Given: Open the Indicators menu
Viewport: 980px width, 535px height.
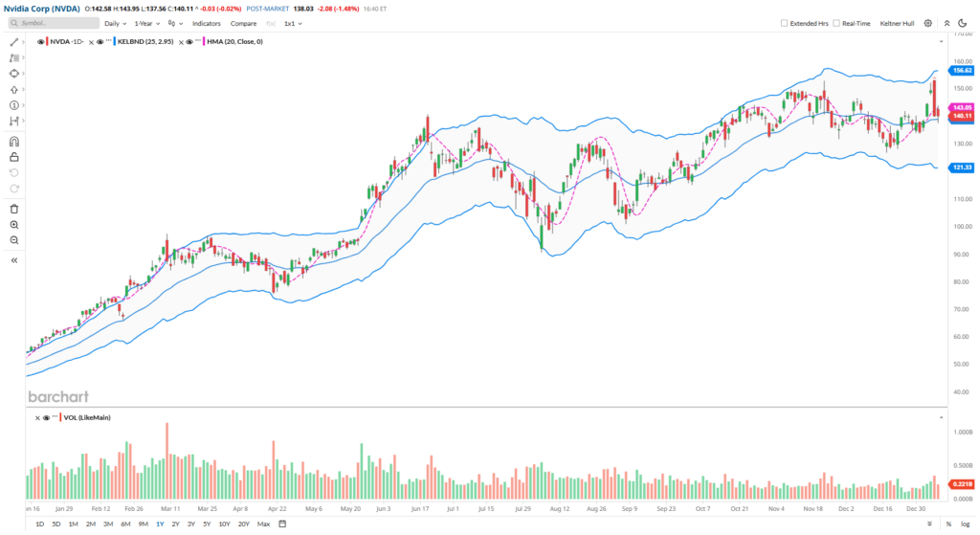Looking at the screenshot, I should pyautogui.click(x=205, y=23).
